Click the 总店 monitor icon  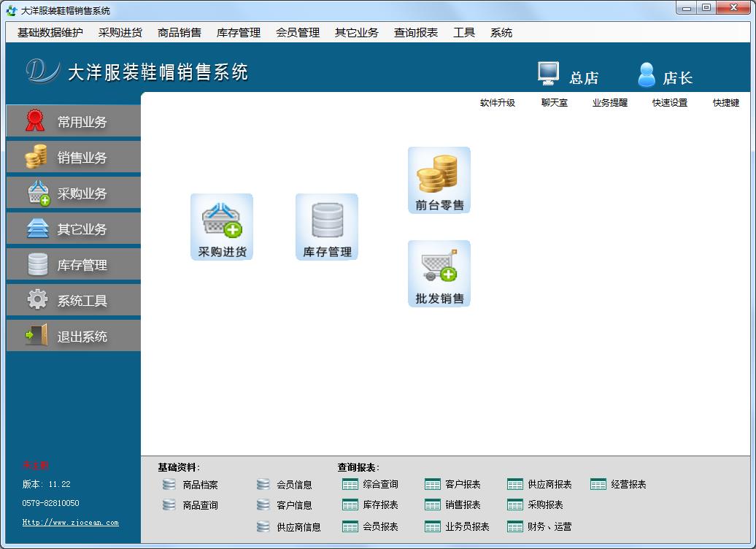point(548,74)
